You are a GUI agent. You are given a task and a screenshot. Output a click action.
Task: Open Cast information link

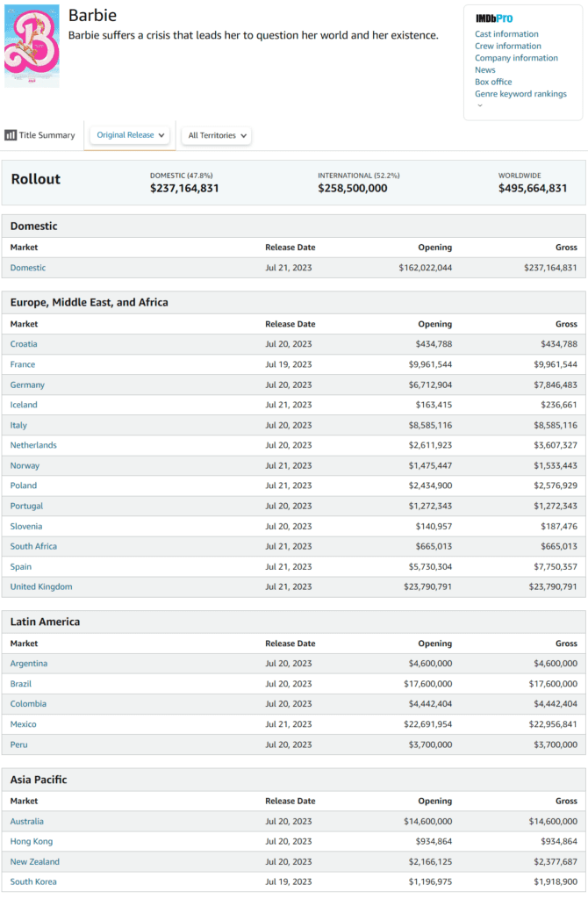click(x=506, y=34)
